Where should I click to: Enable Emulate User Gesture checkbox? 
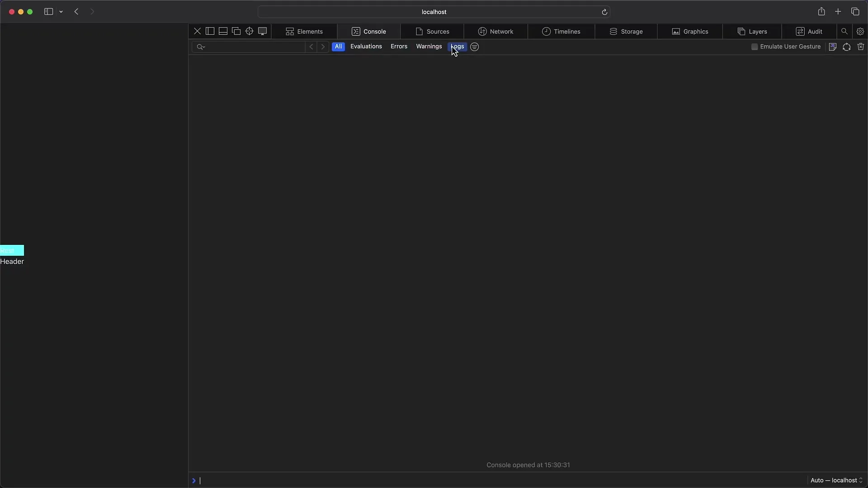755,47
